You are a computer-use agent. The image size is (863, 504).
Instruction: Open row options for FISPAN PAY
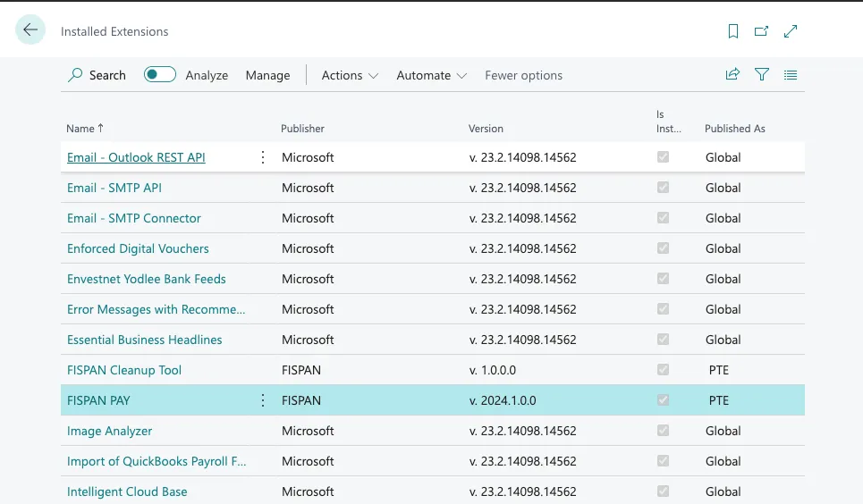coord(263,400)
